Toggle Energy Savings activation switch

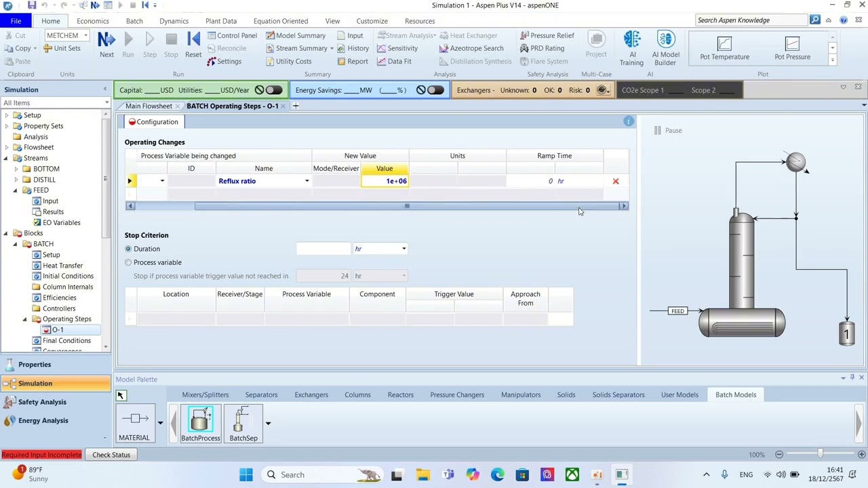pyautogui.click(x=435, y=90)
